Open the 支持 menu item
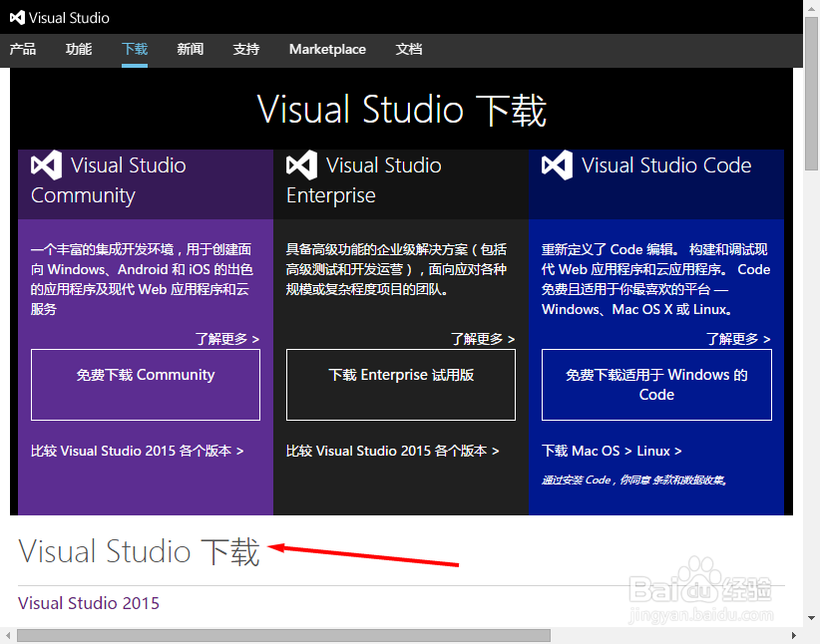Image resolution: width=820 pixels, height=644 pixels. 245,49
